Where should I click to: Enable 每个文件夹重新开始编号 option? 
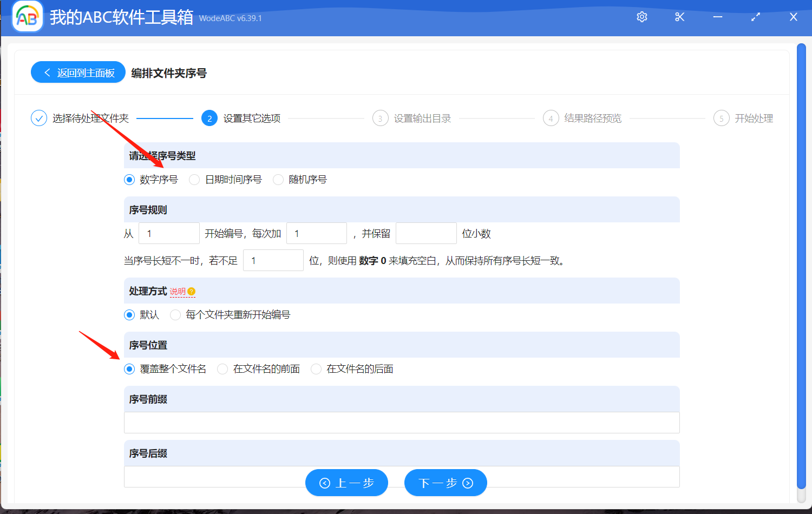point(175,314)
